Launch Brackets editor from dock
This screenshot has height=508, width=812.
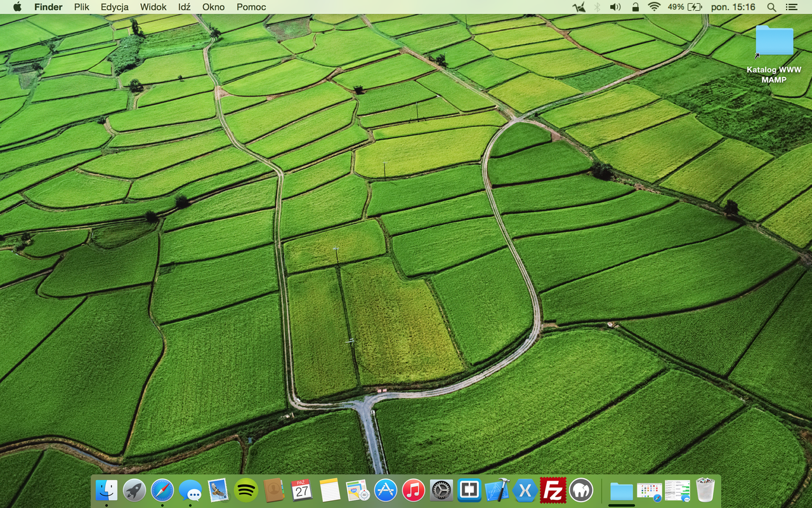(469, 490)
